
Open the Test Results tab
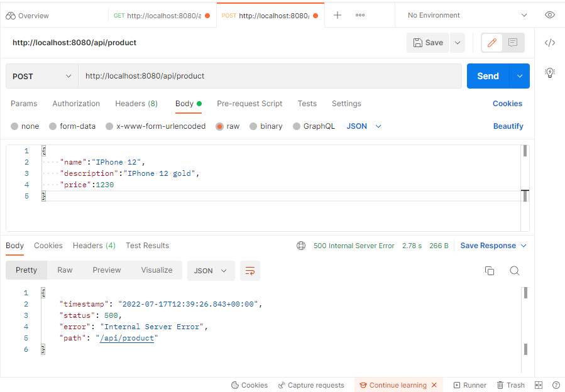click(147, 246)
